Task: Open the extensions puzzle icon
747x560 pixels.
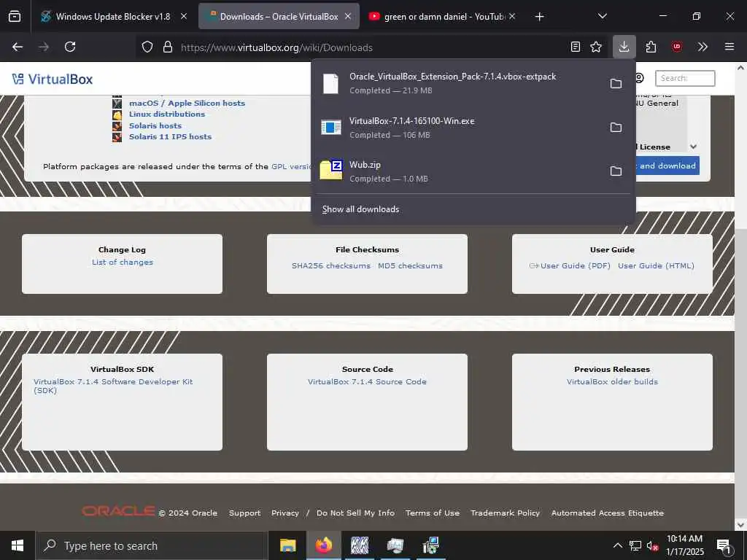Action: pos(651,47)
